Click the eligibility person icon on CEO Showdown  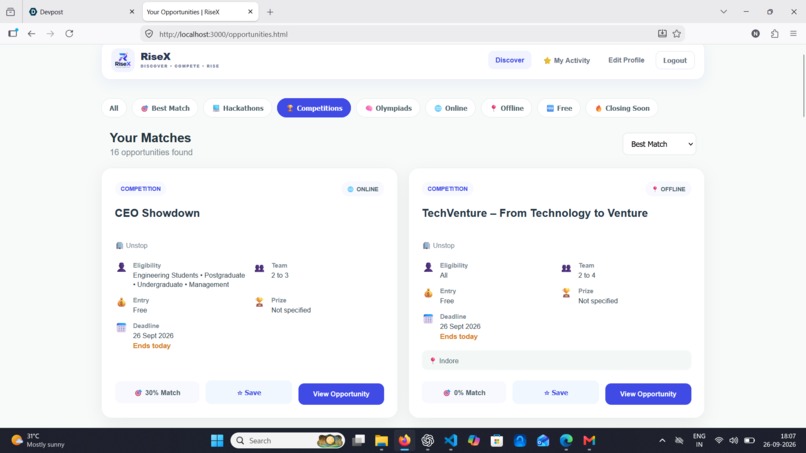[121, 267]
